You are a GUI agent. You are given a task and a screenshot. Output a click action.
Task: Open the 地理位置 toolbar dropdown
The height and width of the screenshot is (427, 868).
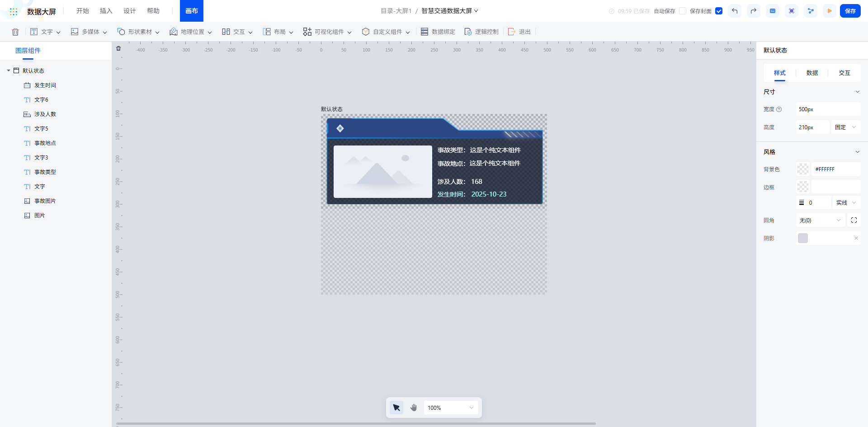coord(191,32)
